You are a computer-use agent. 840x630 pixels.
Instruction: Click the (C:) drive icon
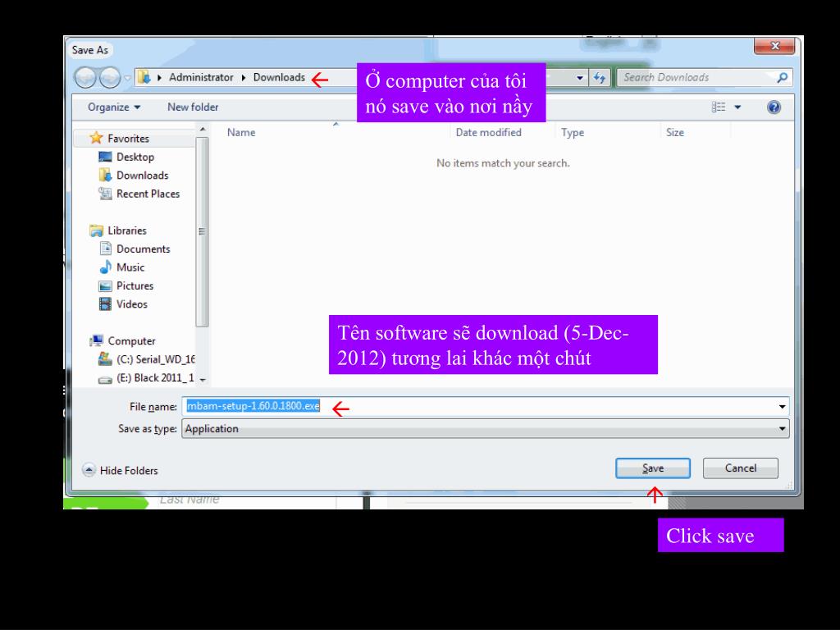pyautogui.click(x=106, y=359)
